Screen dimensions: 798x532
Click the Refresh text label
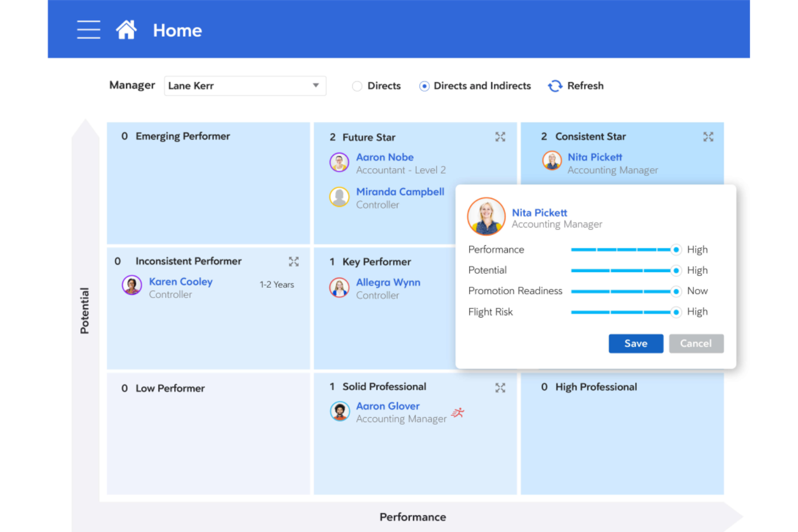coord(586,86)
